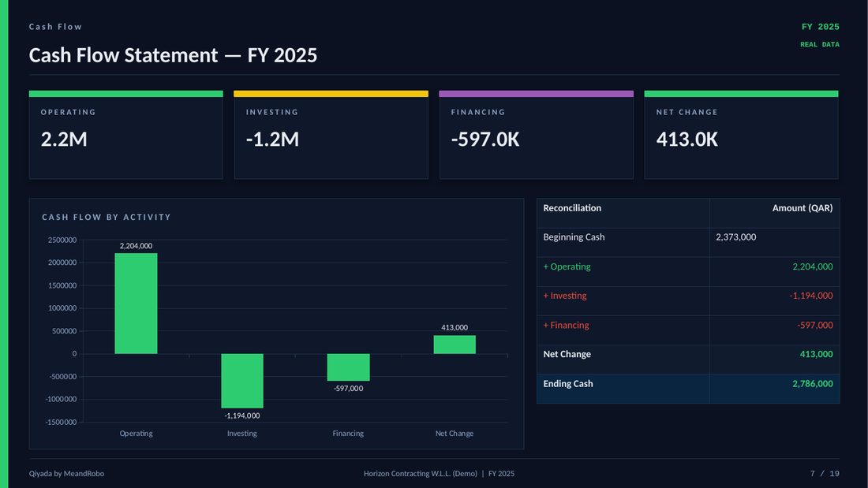The height and width of the screenshot is (488, 868).
Task: Select the "+ Investing" table row label
Action: click(565, 296)
